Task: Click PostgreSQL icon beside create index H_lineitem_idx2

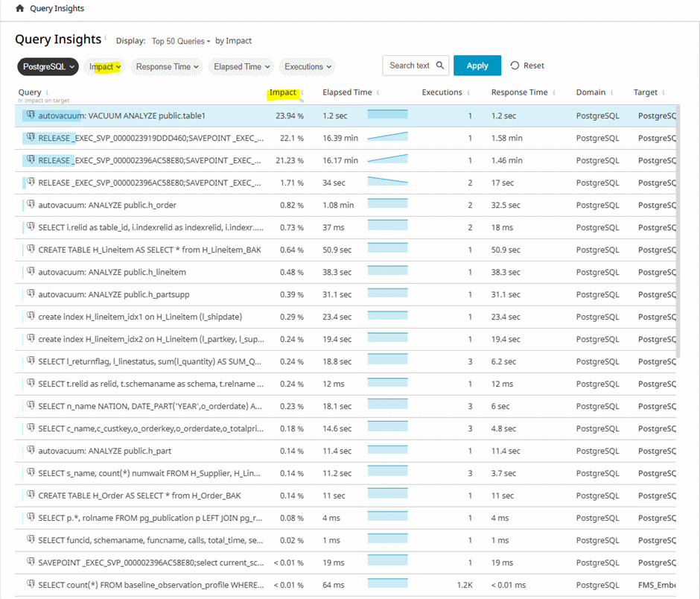Action: (x=31, y=338)
